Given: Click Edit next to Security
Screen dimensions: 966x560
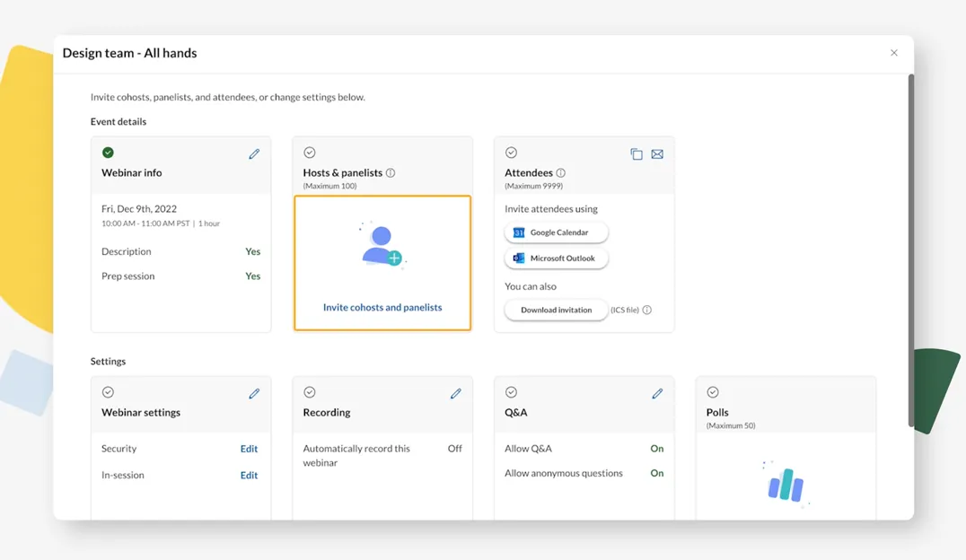Looking at the screenshot, I should 249,449.
